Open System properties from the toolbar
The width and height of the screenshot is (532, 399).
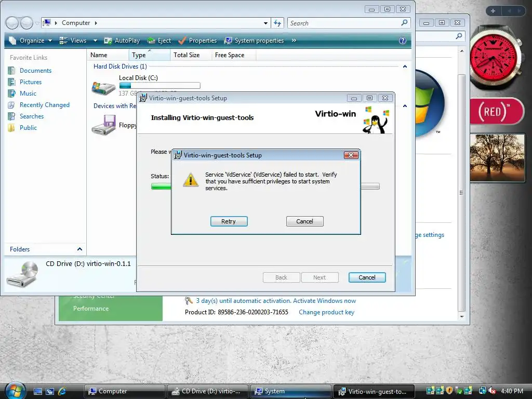254,41
